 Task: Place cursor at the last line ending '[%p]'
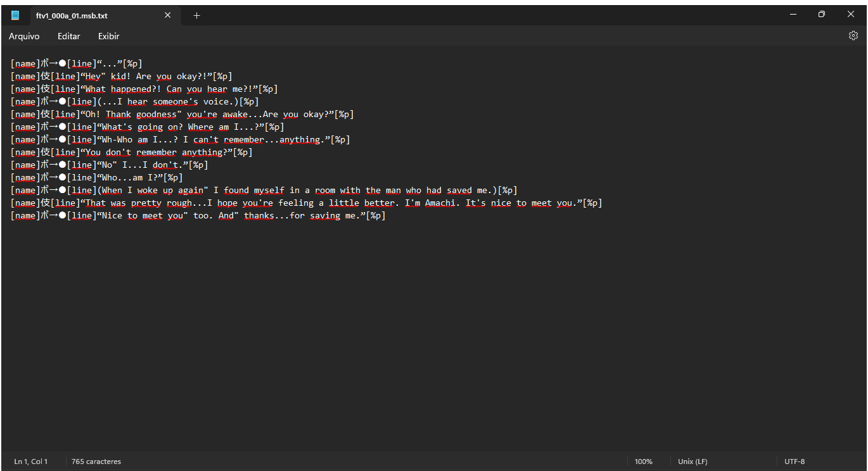(x=376, y=216)
